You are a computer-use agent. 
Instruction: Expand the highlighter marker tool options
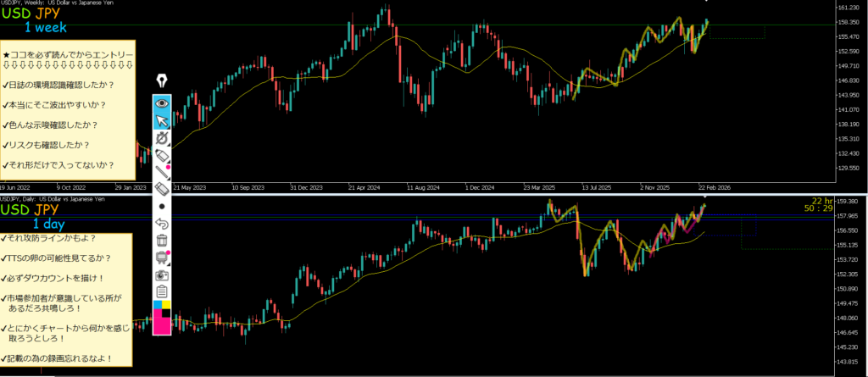coord(161,156)
